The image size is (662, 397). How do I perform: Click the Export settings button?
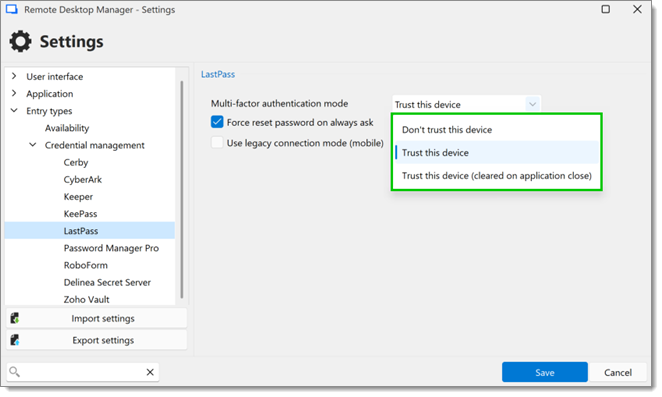97,340
